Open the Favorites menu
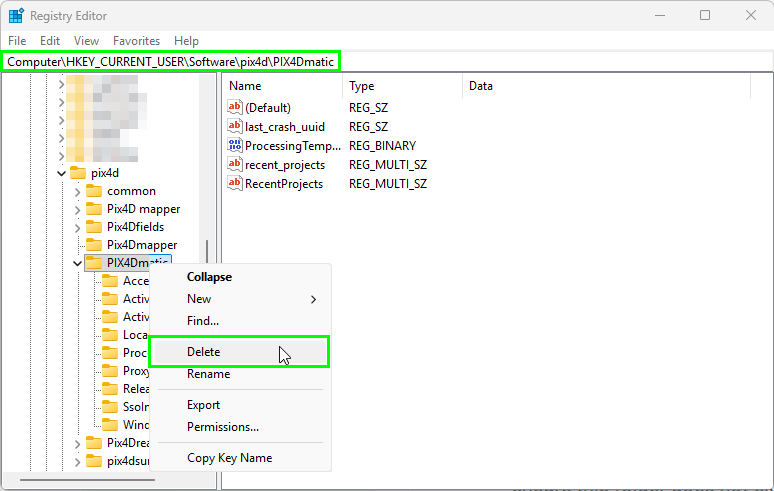The width and height of the screenshot is (774, 491). click(x=136, y=41)
